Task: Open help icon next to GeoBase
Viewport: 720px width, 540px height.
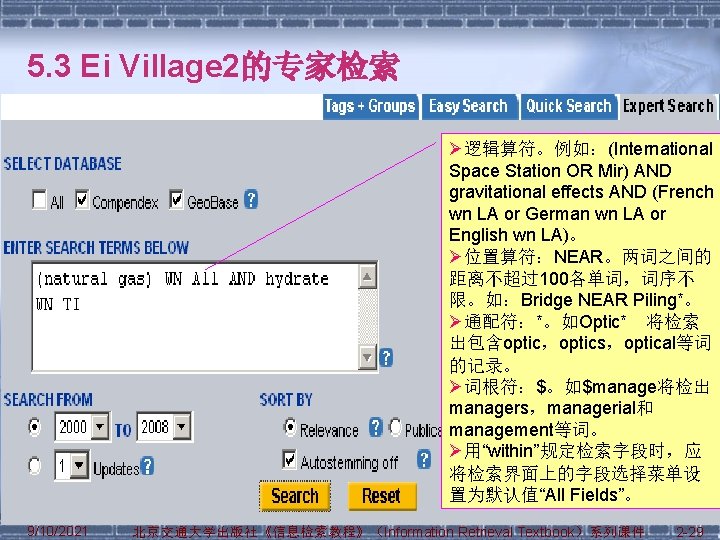Action: pos(251,200)
